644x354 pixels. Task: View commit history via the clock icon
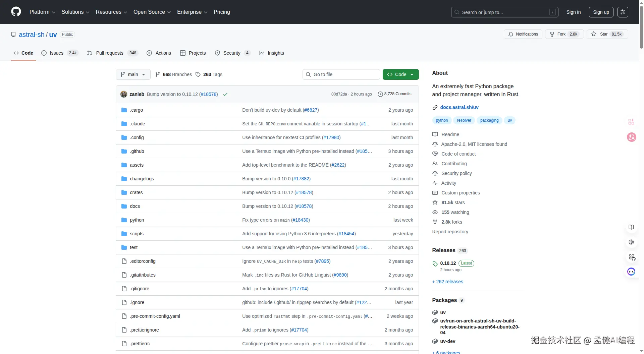point(380,94)
